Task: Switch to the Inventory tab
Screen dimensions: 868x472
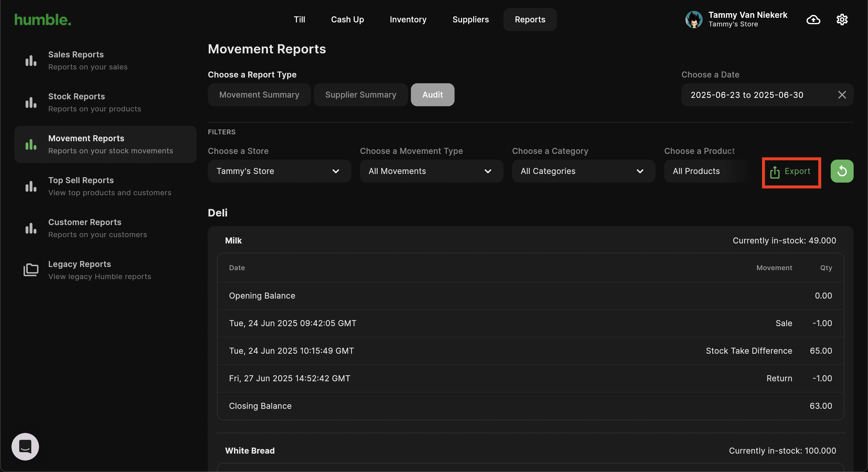Action: 408,20
